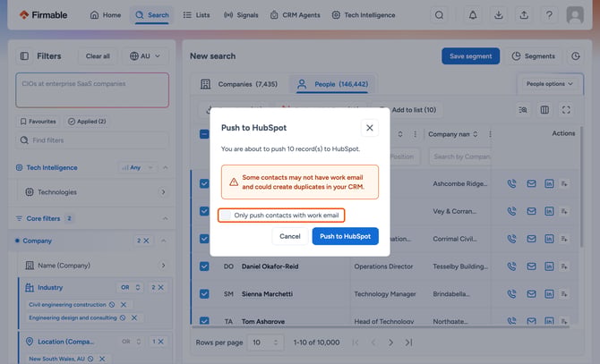The height and width of the screenshot is (364, 600).
Task: Close the Push to HubSpot dialog
Action: pos(369,128)
